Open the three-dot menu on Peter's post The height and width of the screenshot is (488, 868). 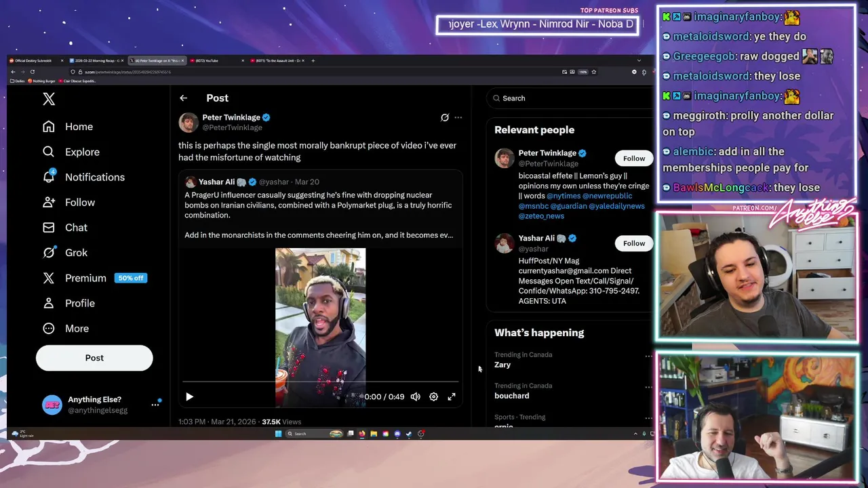click(458, 117)
